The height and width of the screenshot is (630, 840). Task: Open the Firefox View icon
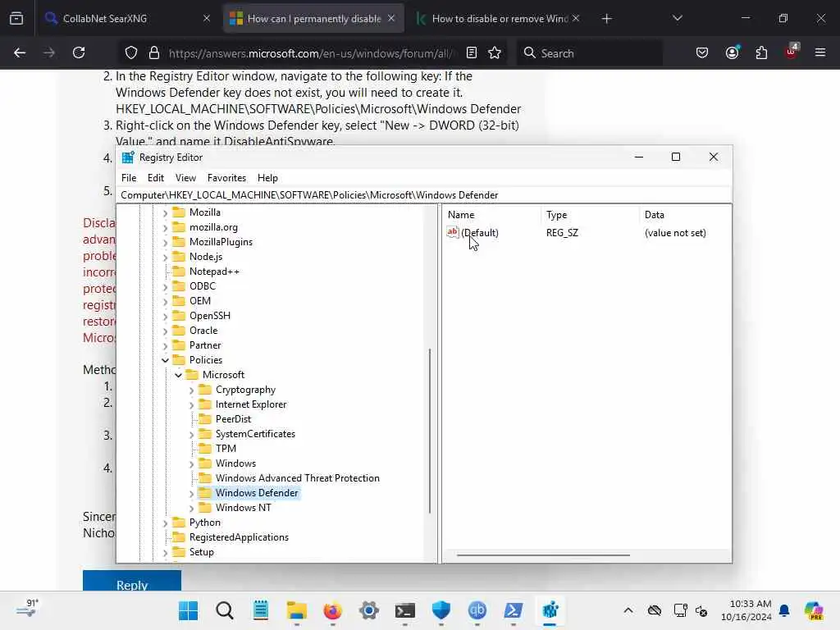pyautogui.click(x=16, y=19)
